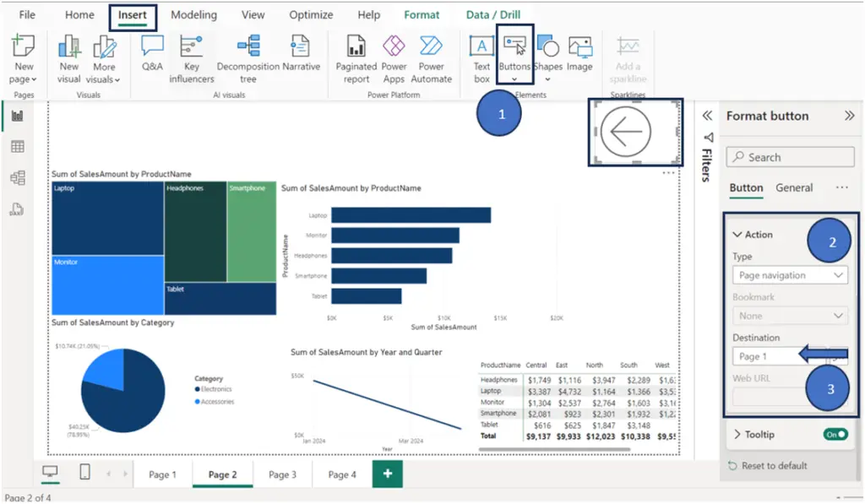Insert a Text box element

[481, 58]
